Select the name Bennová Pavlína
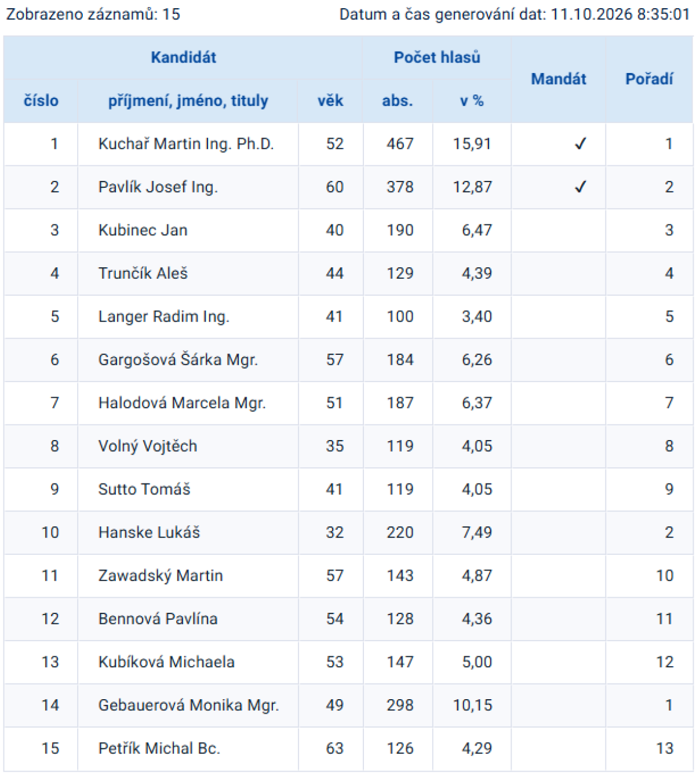Image resolution: width=700 pixels, height=778 pixels. point(158,619)
